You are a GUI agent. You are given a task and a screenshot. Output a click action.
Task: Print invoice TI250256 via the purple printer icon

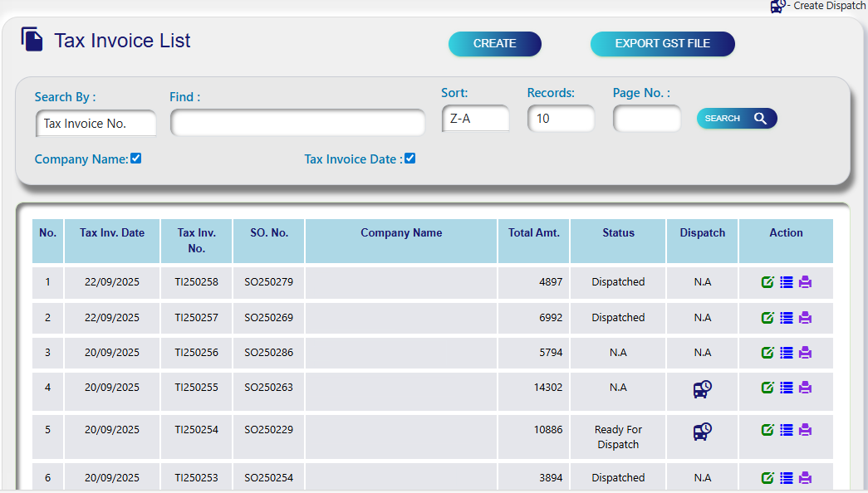[804, 352]
